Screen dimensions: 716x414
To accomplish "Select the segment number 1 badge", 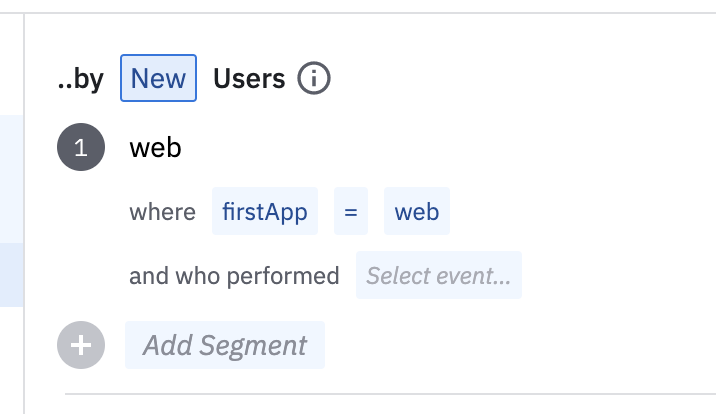I will pyautogui.click(x=81, y=148).
